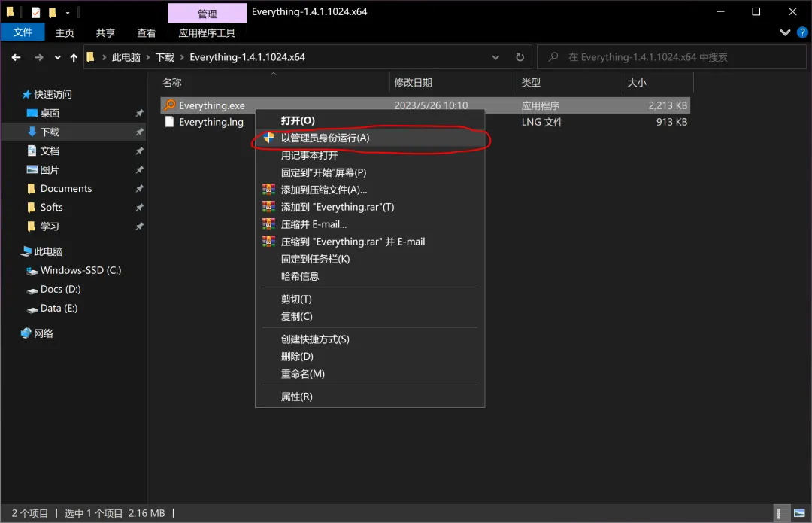The height and width of the screenshot is (523, 812).
Task: Expand the ribbon with the chevron
Action: click(x=785, y=32)
